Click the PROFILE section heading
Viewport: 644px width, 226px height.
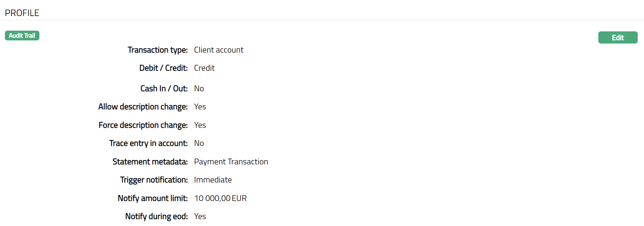[22, 13]
